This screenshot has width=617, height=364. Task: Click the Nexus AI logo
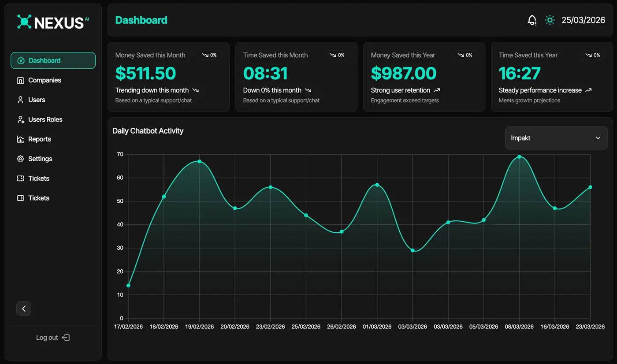(x=53, y=22)
